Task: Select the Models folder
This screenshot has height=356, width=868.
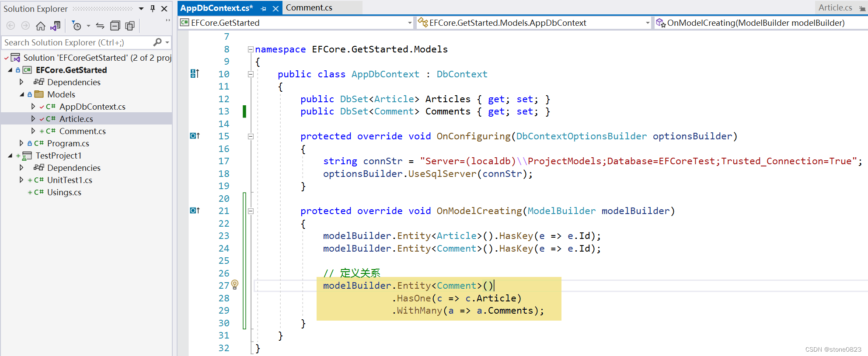Action: click(x=61, y=94)
